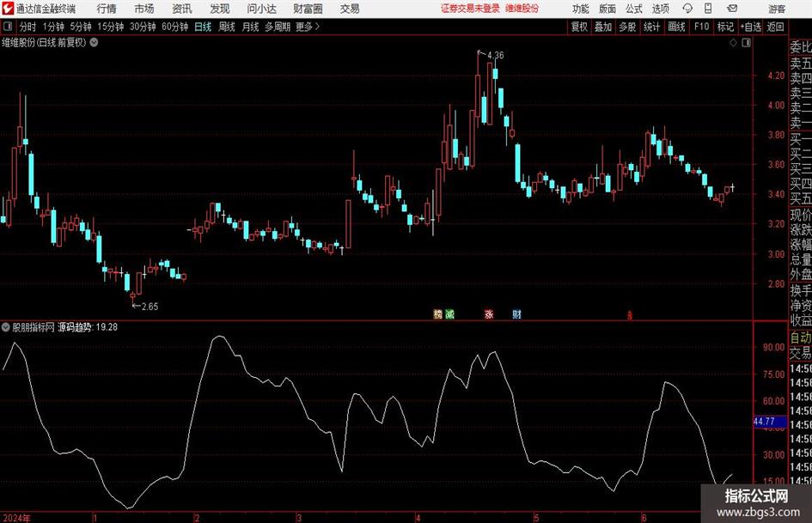This screenshot has width=812, height=523.
Task: Switch to the 5分钟 period tab
Action: tap(80, 27)
